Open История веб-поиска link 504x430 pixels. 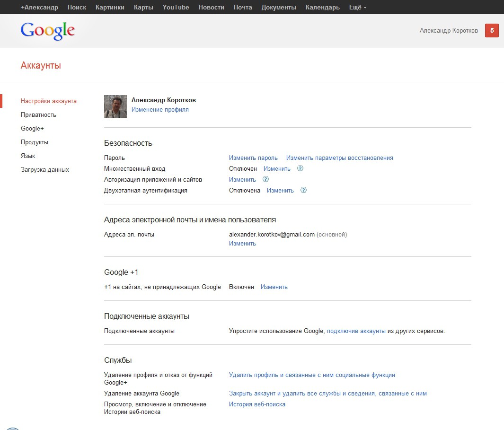tap(257, 404)
